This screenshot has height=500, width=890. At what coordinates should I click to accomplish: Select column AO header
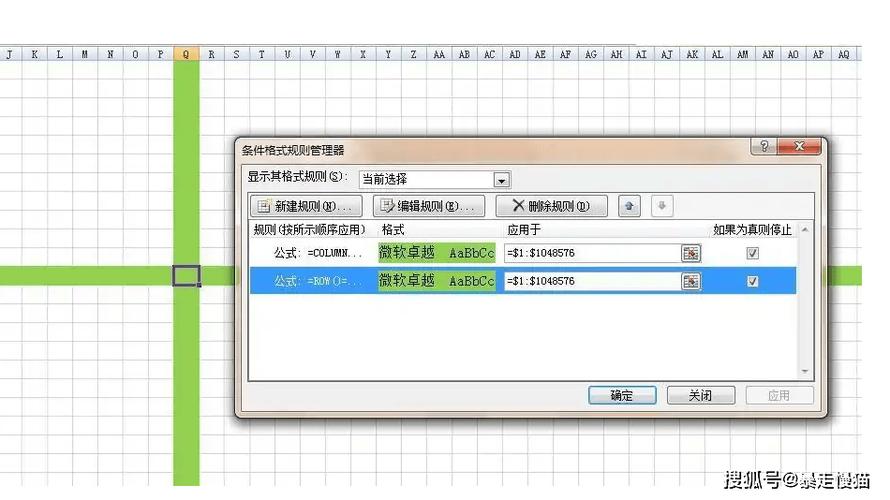793,54
